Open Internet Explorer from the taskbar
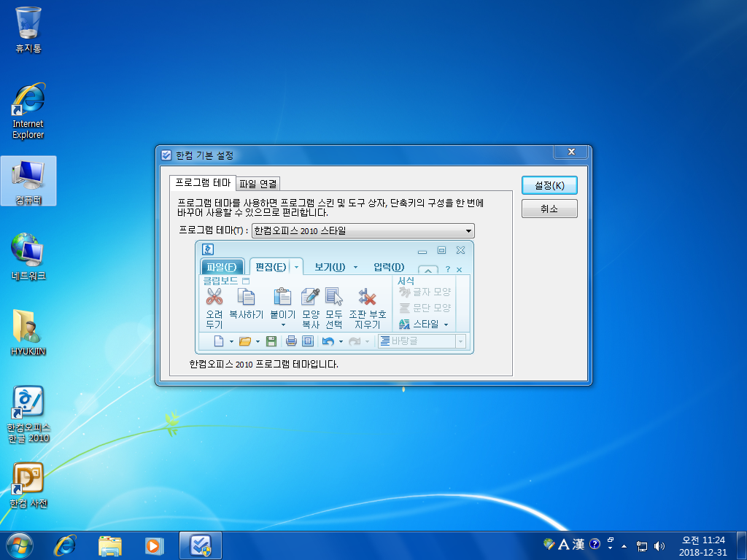Viewport: 747px width, 560px height. (x=65, y=545)
